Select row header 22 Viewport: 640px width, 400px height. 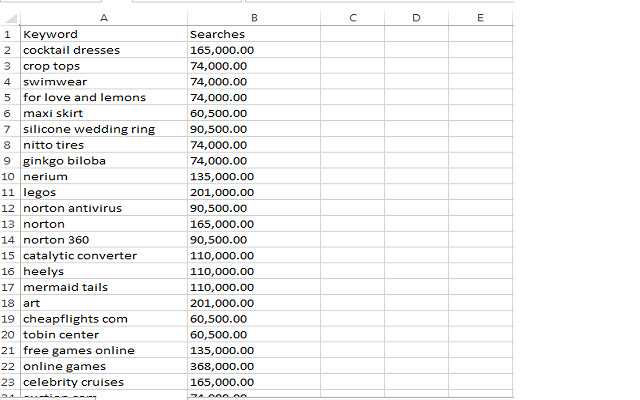tap(8, 366)
